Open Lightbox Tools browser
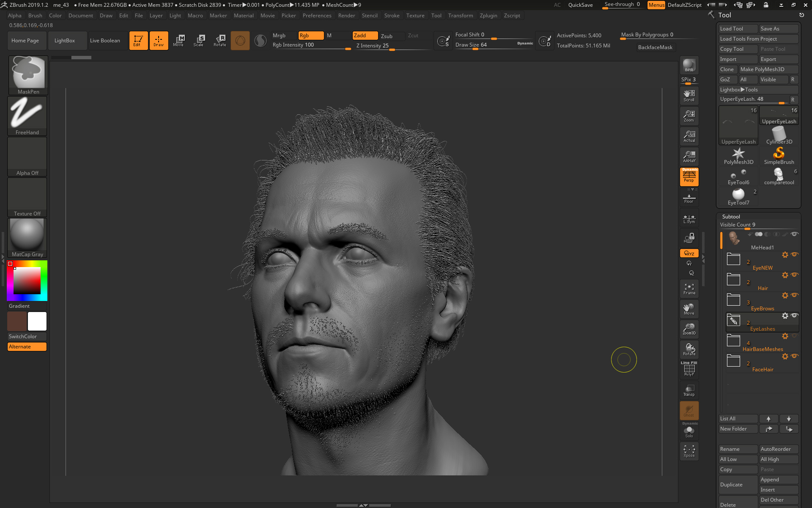Viewport: 812px width, 508px height. coord(758,90)
